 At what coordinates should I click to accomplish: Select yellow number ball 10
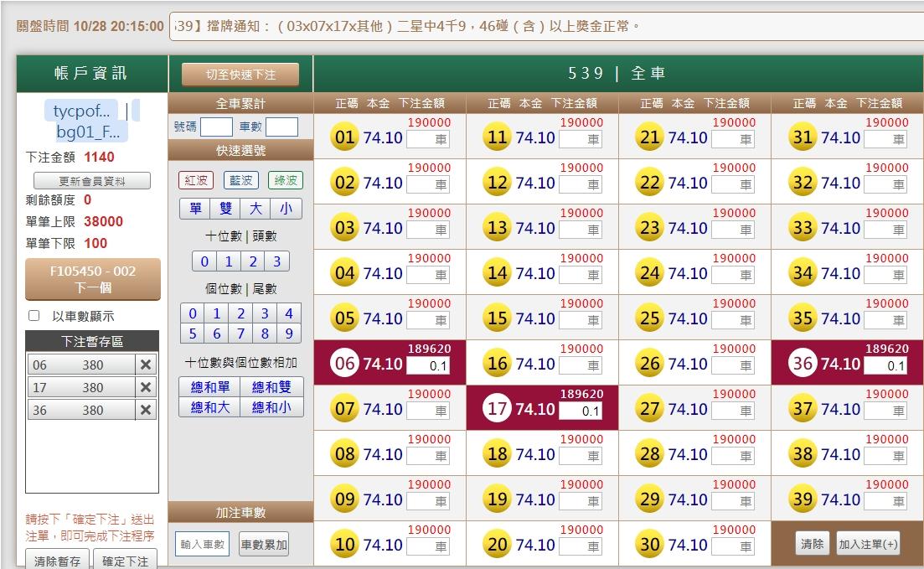click(345, 544)
